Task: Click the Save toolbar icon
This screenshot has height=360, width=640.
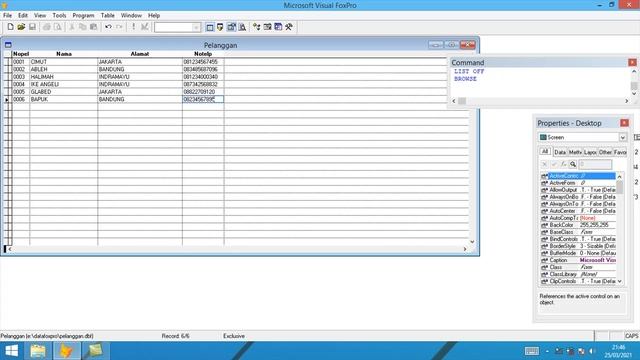Action: 32,27
